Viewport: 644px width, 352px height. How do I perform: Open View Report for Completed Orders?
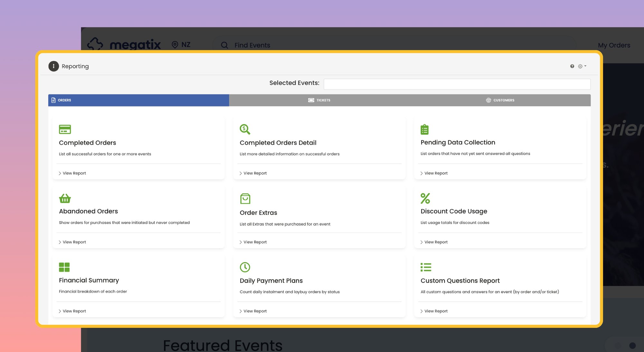[74, 173]
